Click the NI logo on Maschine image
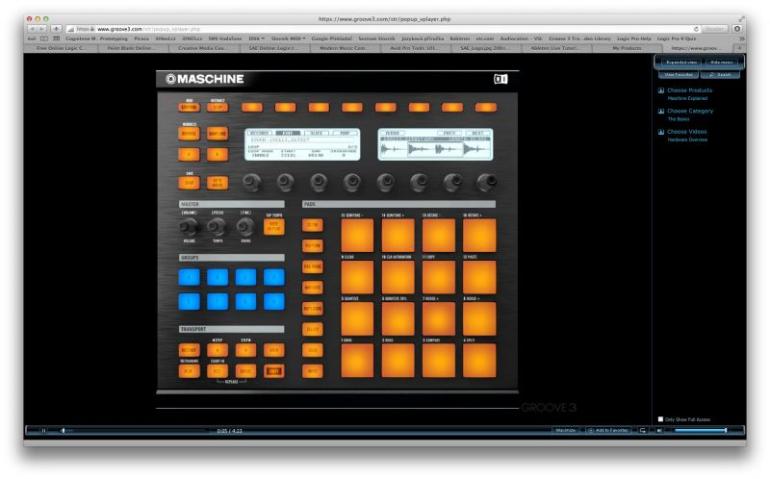 coord(500,79)
